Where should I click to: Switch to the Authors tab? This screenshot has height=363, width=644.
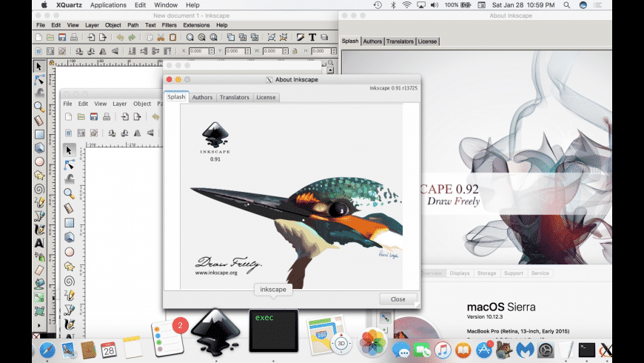[202, 97]
